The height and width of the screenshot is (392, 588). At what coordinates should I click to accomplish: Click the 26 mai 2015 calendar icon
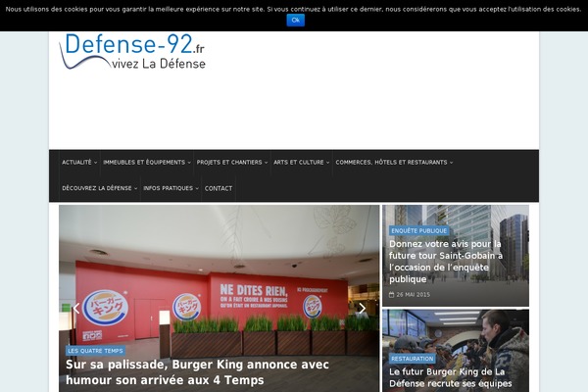click(391, 295)
